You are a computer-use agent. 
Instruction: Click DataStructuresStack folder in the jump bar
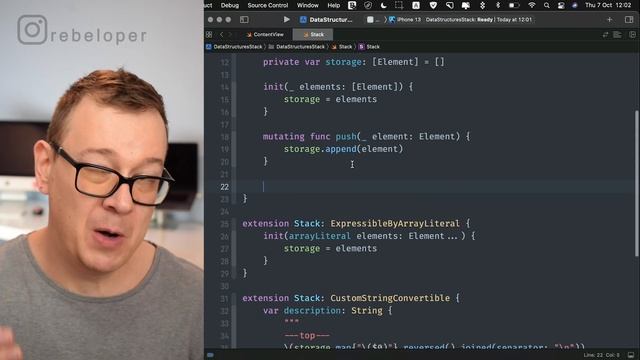297,47
